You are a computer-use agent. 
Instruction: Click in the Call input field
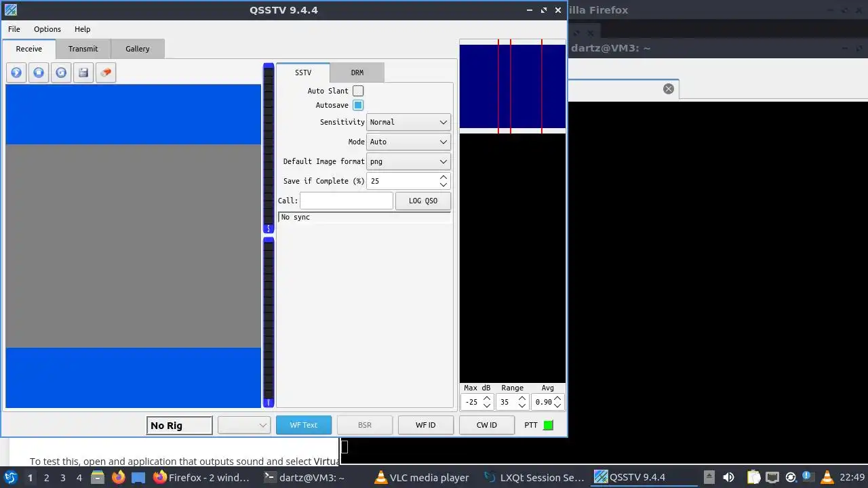(x=347, y=201)
